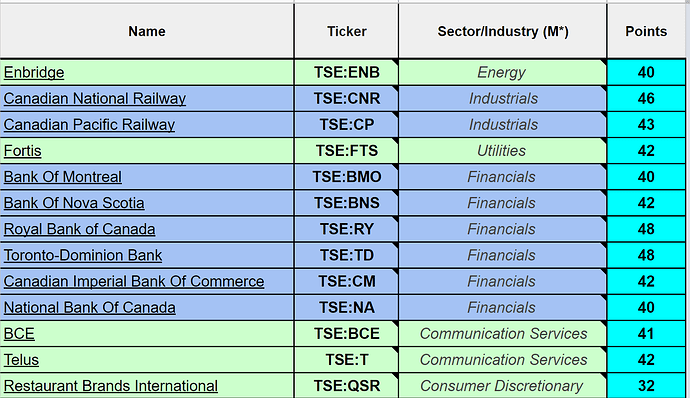
Task: Open the Telus link
Action: pos(21,360)
